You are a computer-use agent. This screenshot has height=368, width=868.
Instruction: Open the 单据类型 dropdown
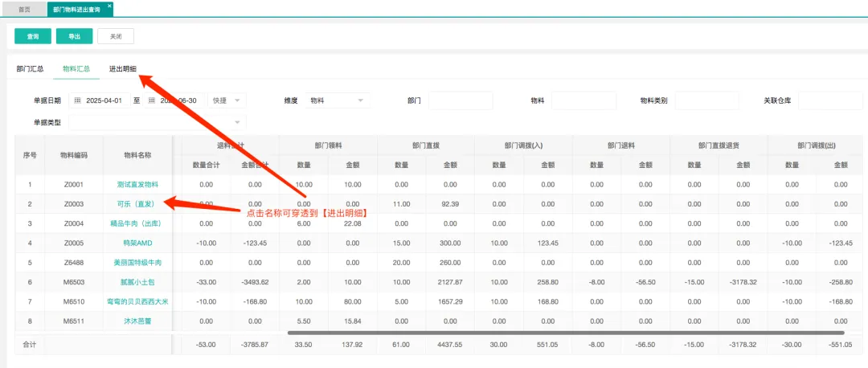[x=158, y=122]
